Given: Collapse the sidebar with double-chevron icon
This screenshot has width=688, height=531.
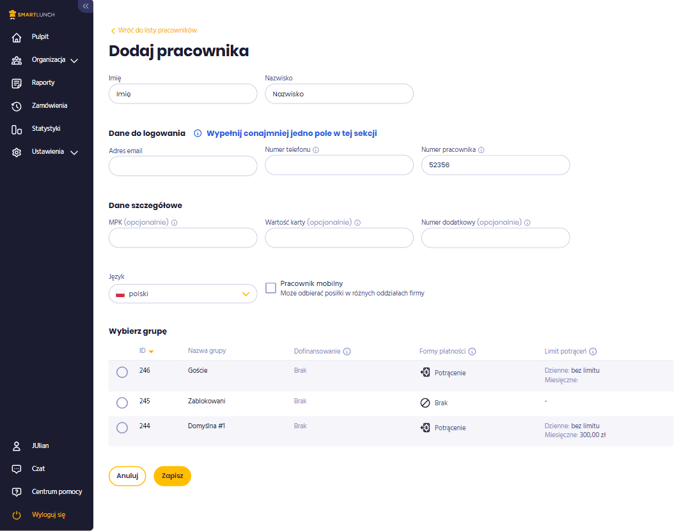Looking at the screenshot, I should [86, 6].
